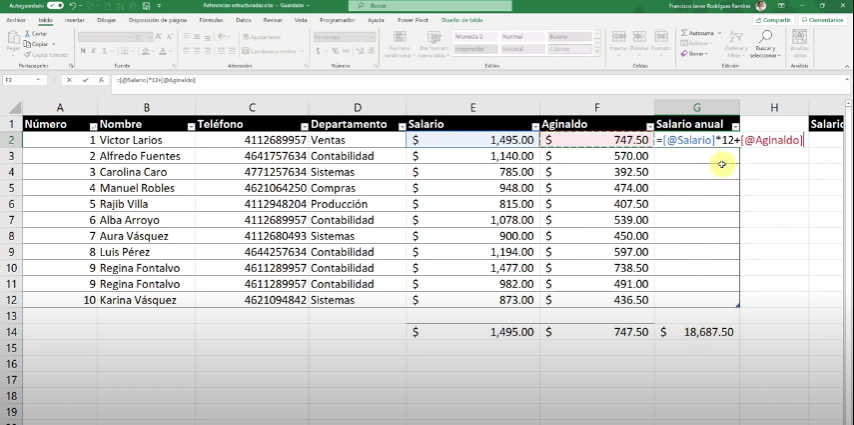The height and width of the screenshot is (425, 854).
Task: Cancel the formula entry with the X icon
Action: pyautogui.click(x=70, y=80)
